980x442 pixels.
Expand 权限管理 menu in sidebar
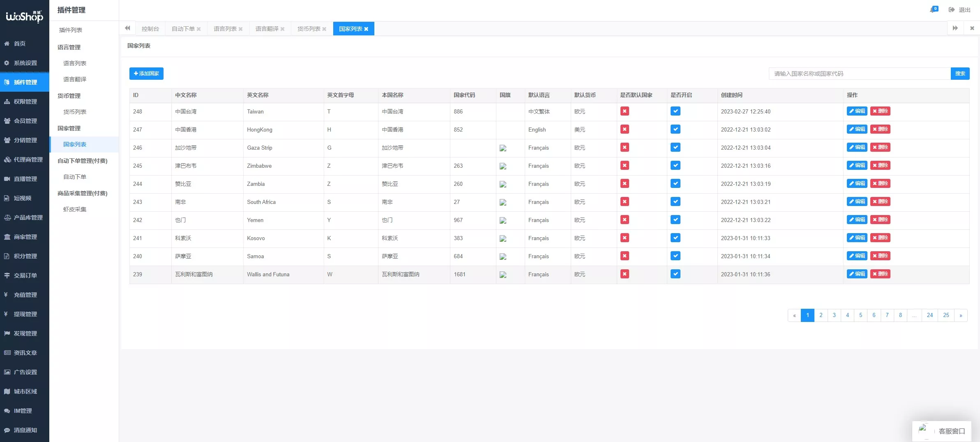click(25, 102)
